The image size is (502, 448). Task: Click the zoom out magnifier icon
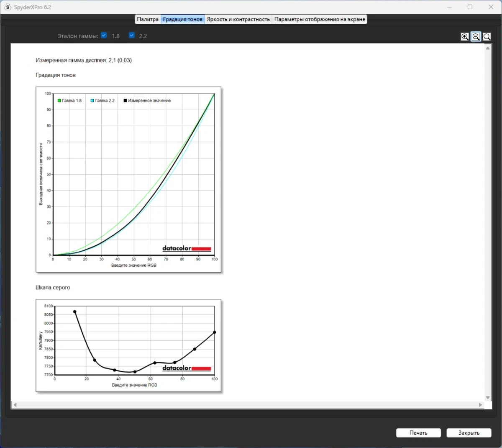pyautogui.click(x=476, y=37)
